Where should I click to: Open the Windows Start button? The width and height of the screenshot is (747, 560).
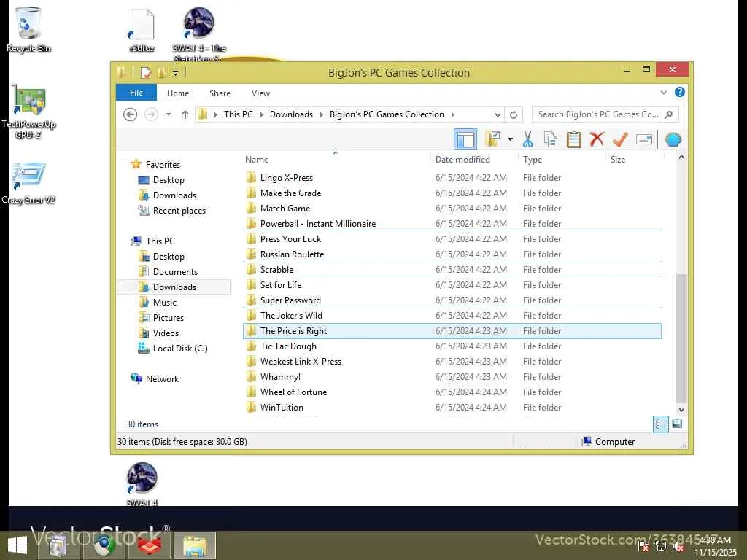(18, 545)
